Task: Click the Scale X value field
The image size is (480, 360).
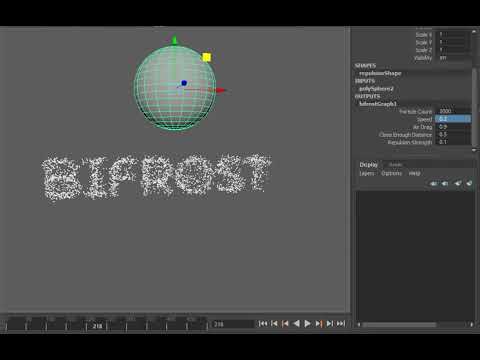Action: [453, 34]
